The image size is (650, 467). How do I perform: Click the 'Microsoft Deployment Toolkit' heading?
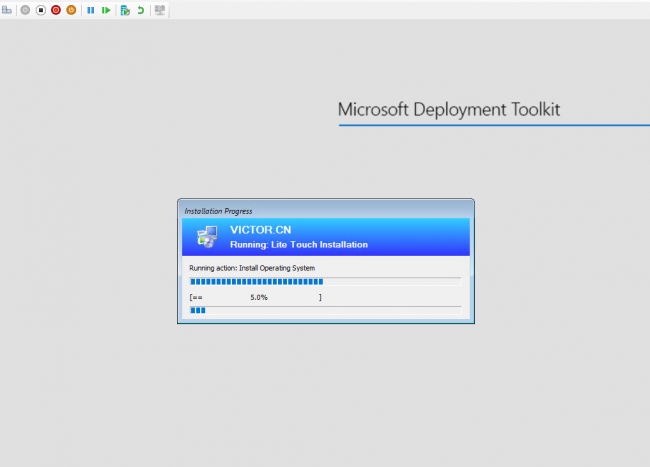(x=449, y=109)
